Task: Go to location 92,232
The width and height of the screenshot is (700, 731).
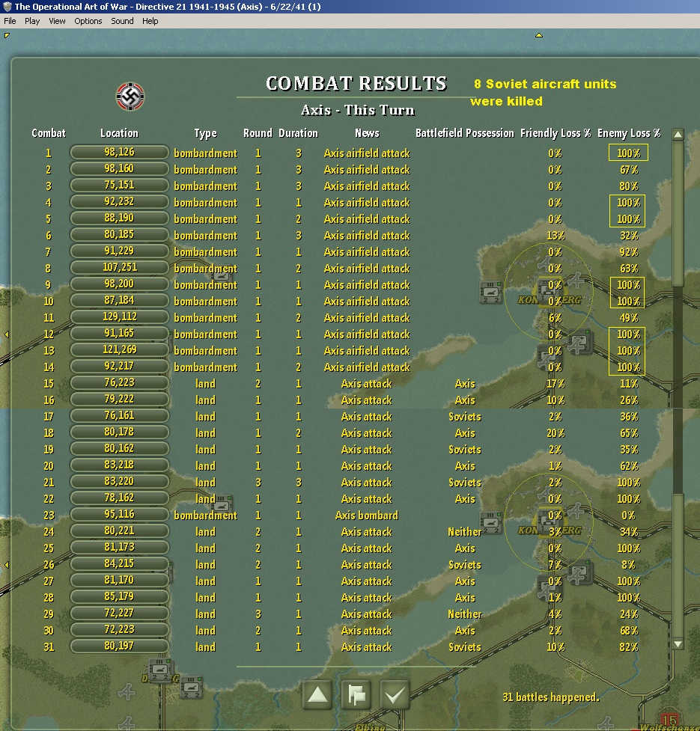Action: (x=119, y=202)
